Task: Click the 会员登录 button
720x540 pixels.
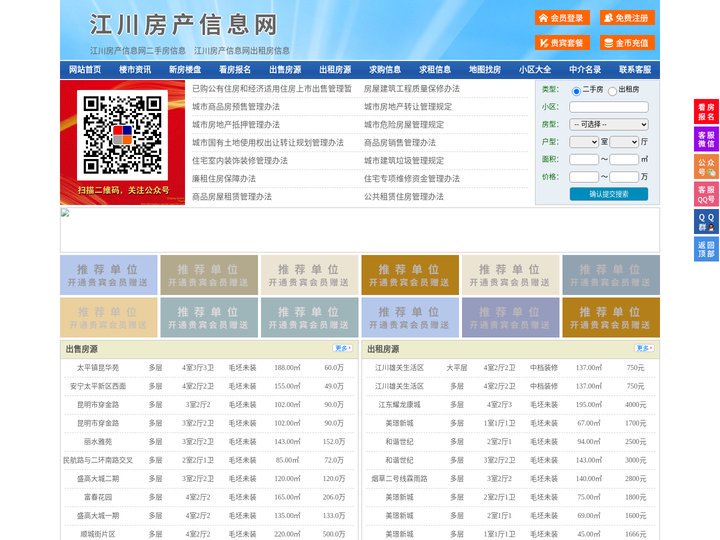Action: [x=562, y=18]
